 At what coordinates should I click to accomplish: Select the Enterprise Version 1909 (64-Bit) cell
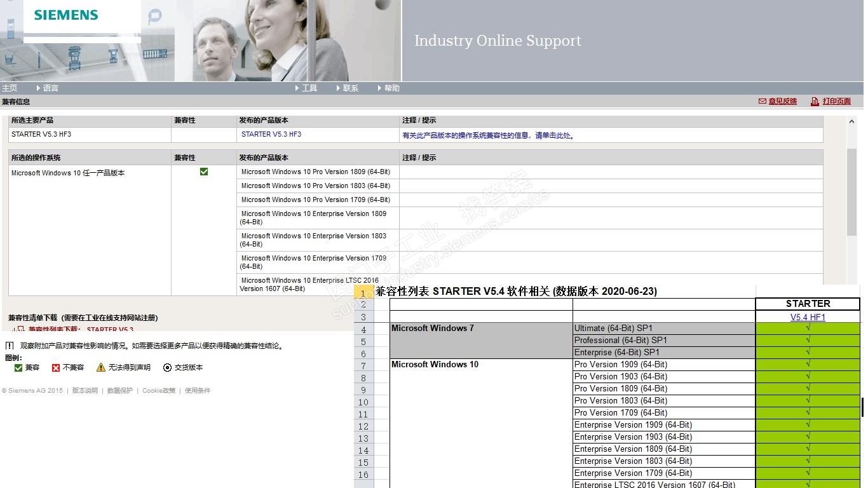tap(664, 425)
